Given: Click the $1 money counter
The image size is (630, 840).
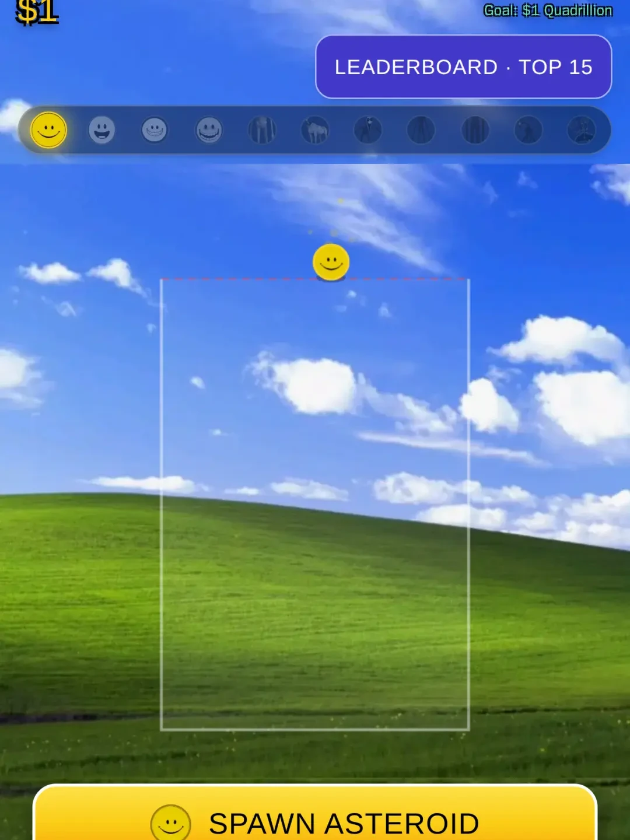Looking at the screenshot, I should pyautogui.click(x=37, y=13).
